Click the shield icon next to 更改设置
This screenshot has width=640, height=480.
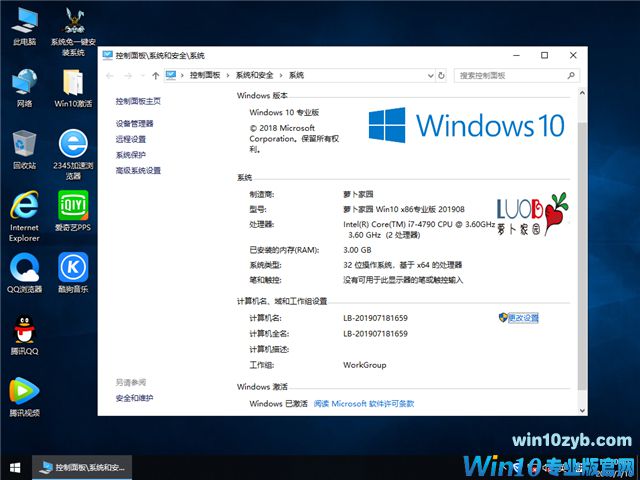(503, 317)
